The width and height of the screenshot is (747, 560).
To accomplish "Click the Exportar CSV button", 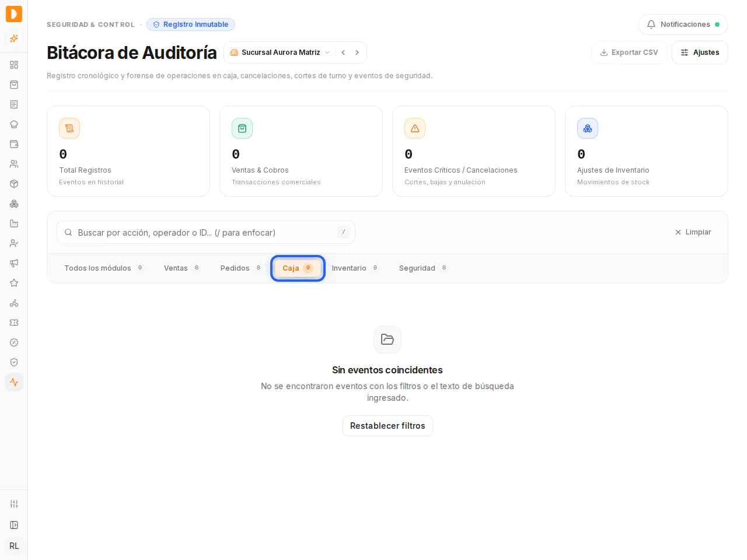I will point(629,52).
